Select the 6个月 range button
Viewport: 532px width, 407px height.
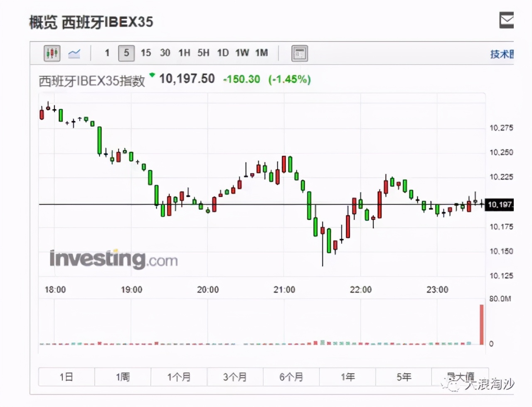click(x=291, y=377)
